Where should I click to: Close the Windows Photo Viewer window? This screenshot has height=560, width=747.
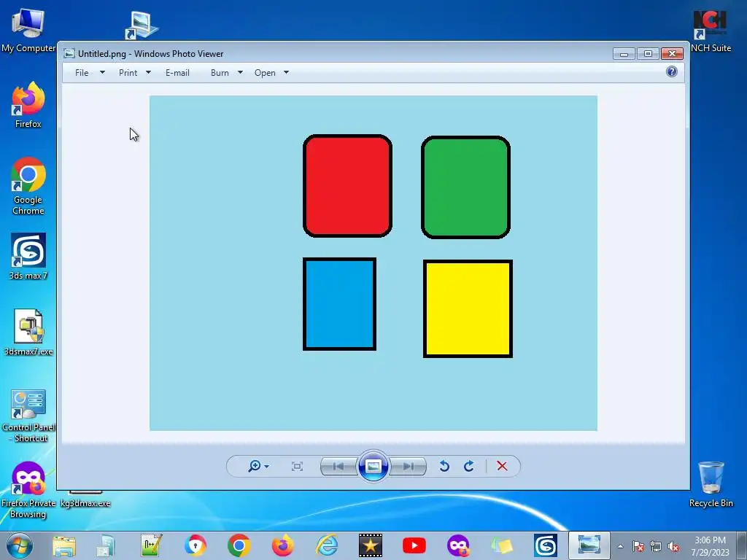(672, 54)
